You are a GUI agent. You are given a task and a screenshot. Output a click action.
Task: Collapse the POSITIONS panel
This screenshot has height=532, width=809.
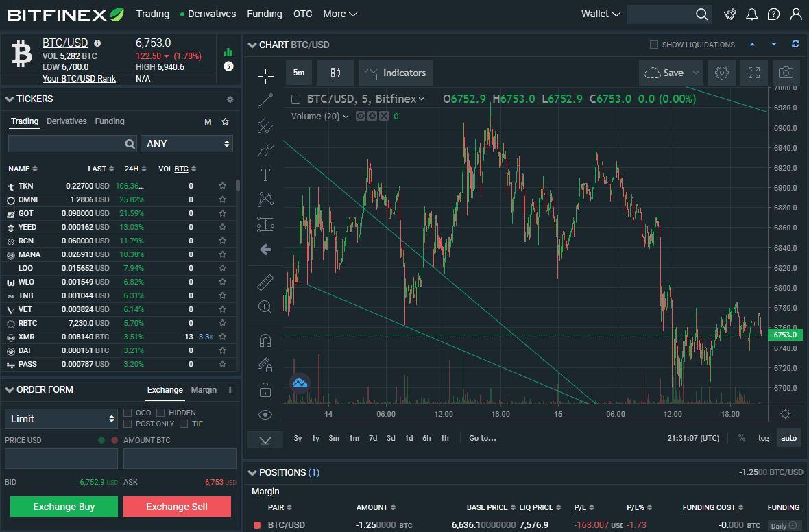click(x=252, y=472)
